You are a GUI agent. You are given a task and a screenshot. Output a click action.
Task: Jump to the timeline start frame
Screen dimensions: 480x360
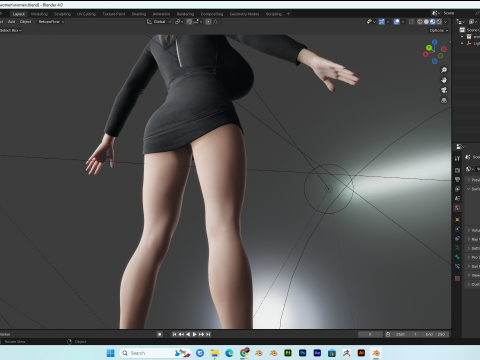tap(174, 334)
